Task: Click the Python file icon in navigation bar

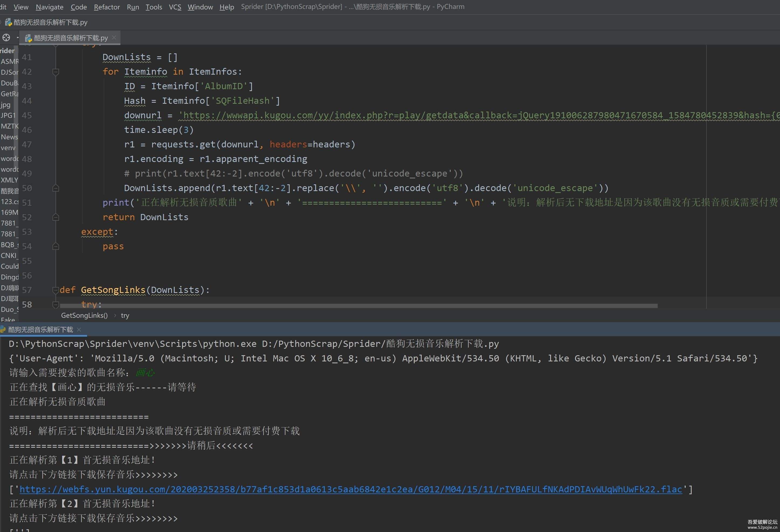Action: 8,22
